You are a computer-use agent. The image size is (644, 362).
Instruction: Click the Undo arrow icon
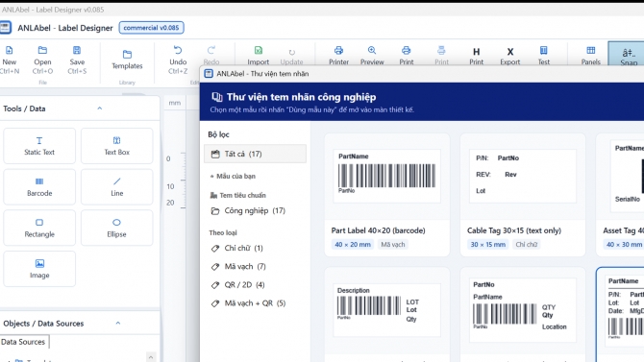pos(178,50)
